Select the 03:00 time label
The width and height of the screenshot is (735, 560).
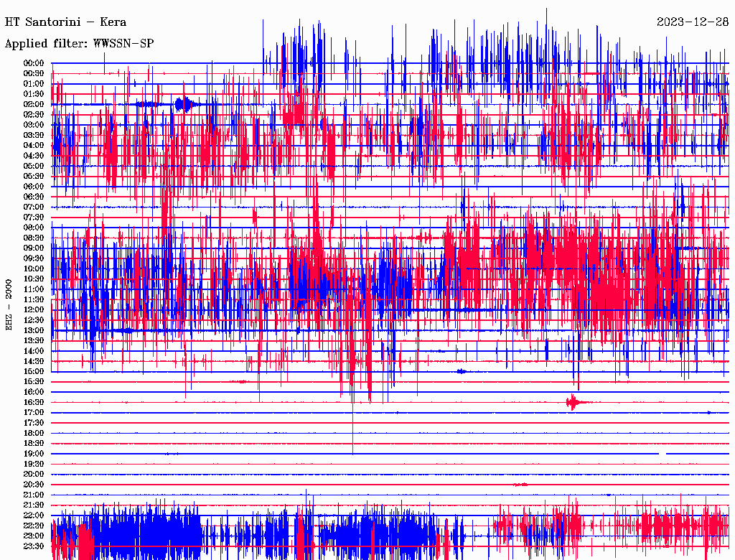tap(34, 125)
